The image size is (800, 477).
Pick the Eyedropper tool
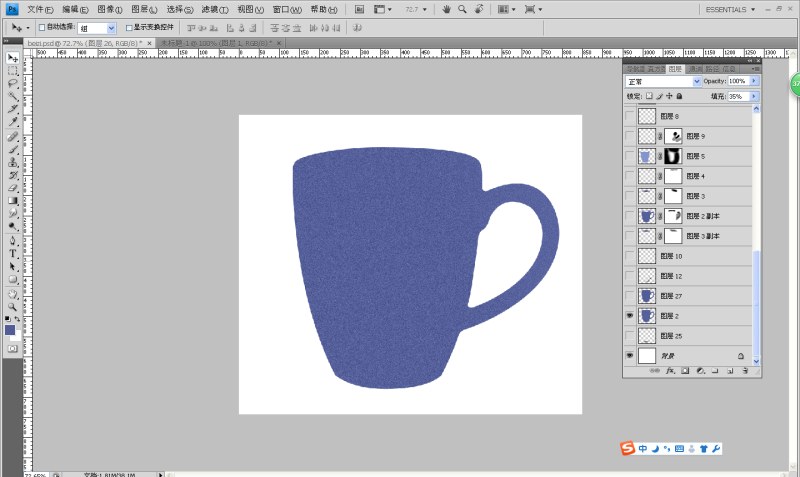pos(13,122)
